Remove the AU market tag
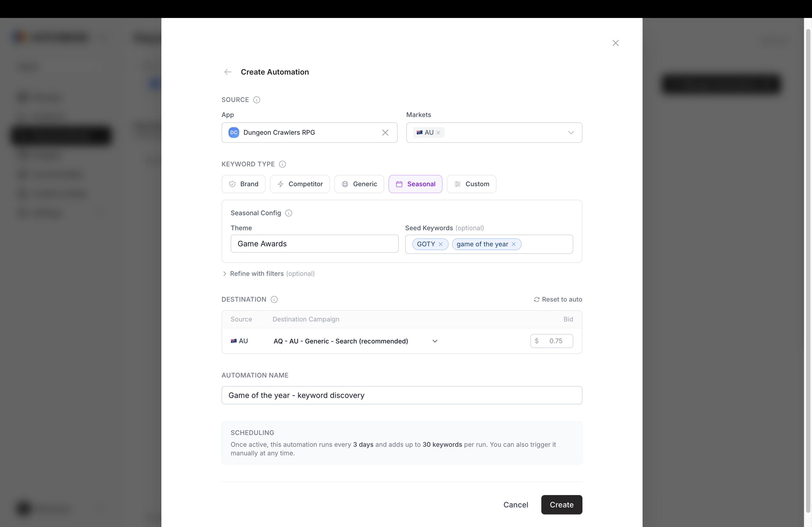812x527 pixels. [x=438, y=133]
